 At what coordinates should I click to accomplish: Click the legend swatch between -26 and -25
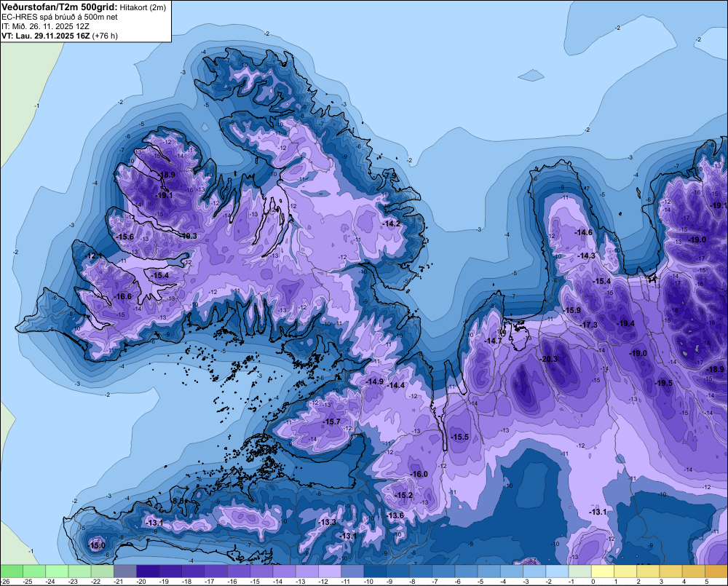tap(11, 571)
